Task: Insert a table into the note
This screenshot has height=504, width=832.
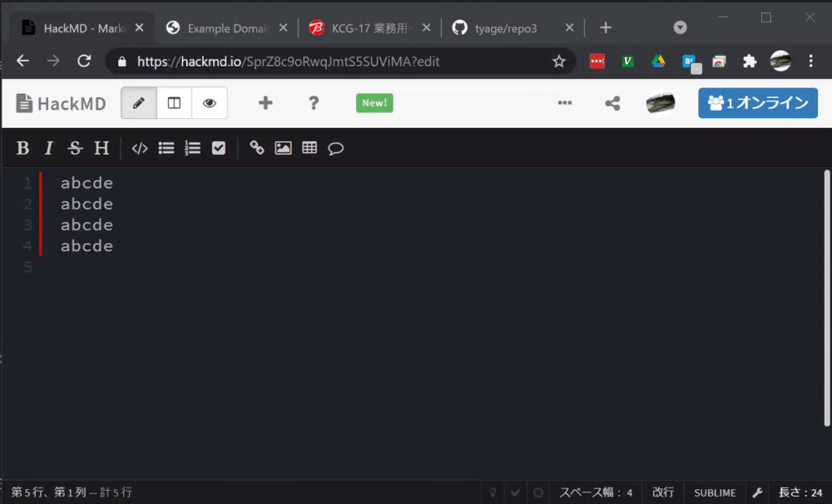Action: click(x=309, y=147)
